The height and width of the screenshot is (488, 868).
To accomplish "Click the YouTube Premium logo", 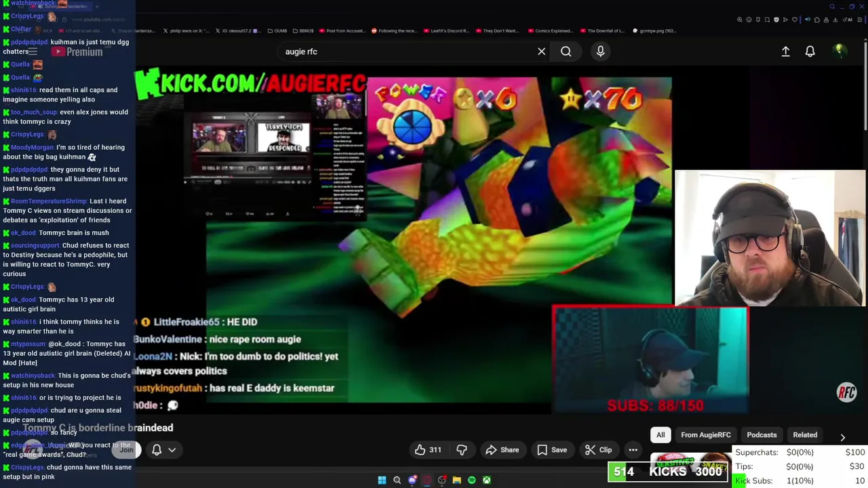I will coord(77,52).
